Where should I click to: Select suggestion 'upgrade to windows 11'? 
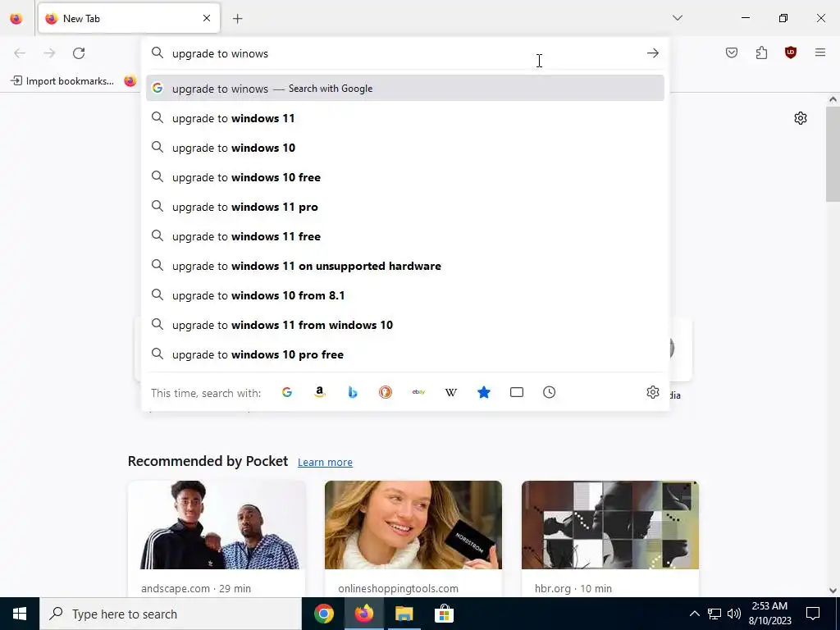pyautogui.click(x=405, y=118)
